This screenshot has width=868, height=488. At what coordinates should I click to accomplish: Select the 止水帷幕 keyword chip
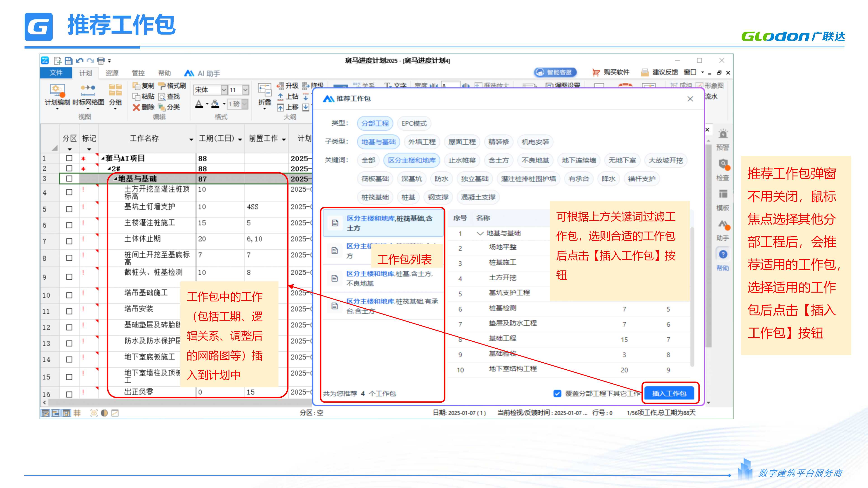(x=462, y=160)
